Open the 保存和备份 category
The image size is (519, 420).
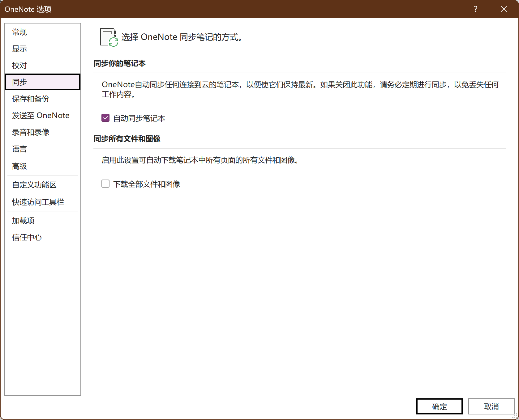(43, 99)
